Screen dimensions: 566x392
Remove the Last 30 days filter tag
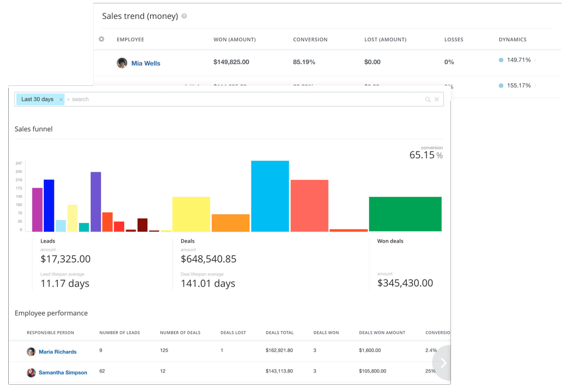pos(61,99)
